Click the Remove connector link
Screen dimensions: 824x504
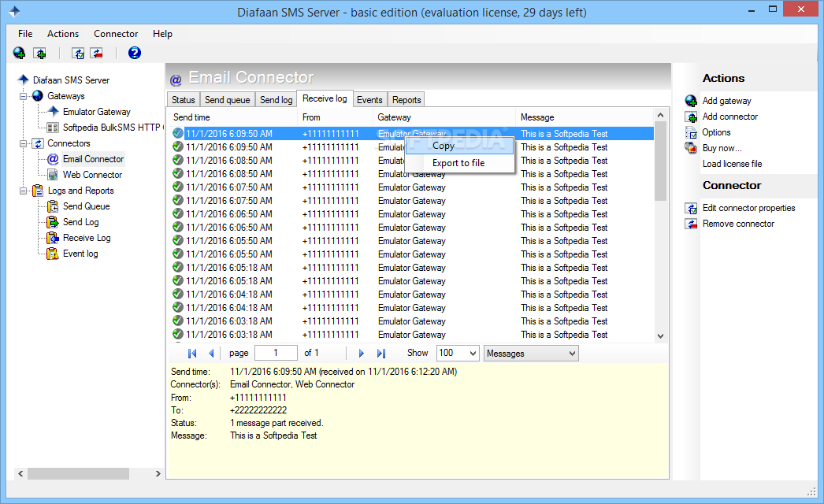pyautogui.click(x=738, y=224)
